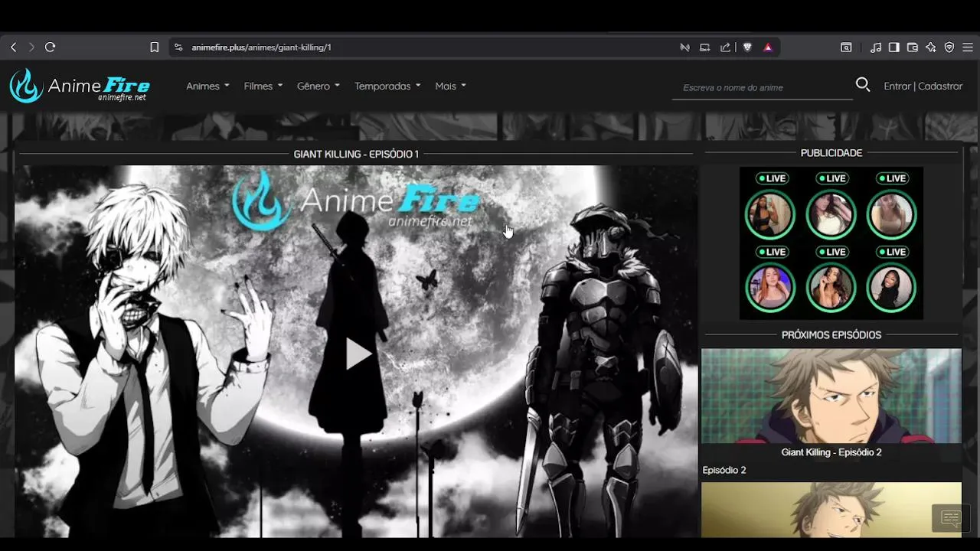Play the Giant Killing episode video
The image size is (980, 551).
point(358,354)
